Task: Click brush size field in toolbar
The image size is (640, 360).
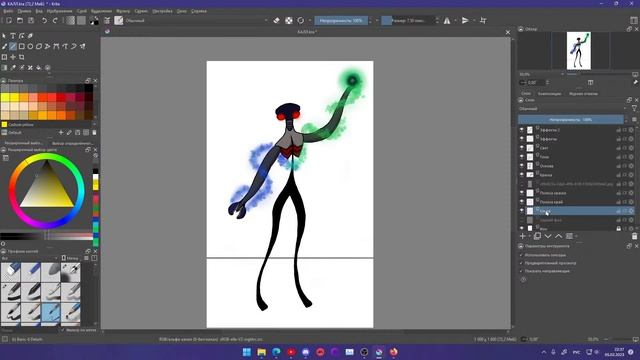Action: point(409,20)
